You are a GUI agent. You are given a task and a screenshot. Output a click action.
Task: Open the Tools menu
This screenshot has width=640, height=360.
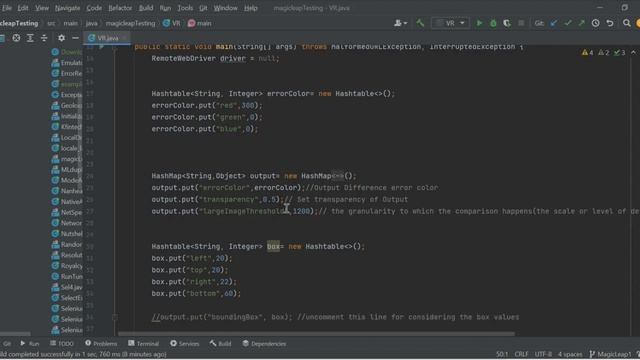(185, 8)
